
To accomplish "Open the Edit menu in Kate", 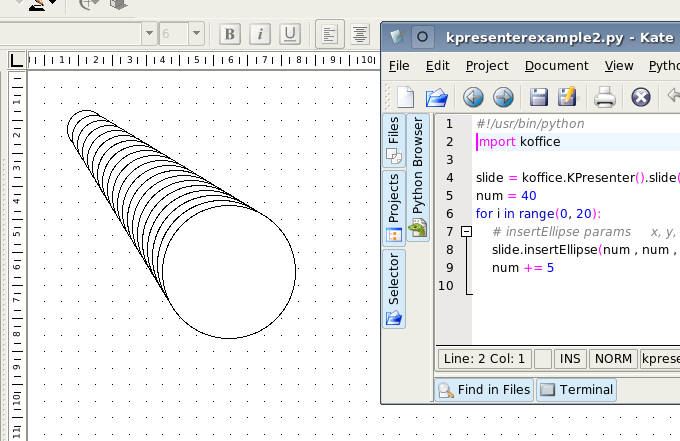I will pos(437,66).
